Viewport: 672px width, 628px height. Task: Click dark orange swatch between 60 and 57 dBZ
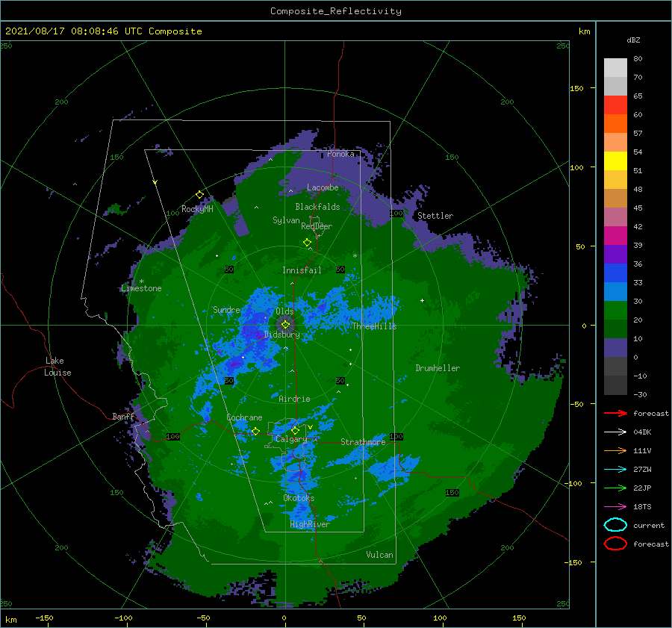615,124
